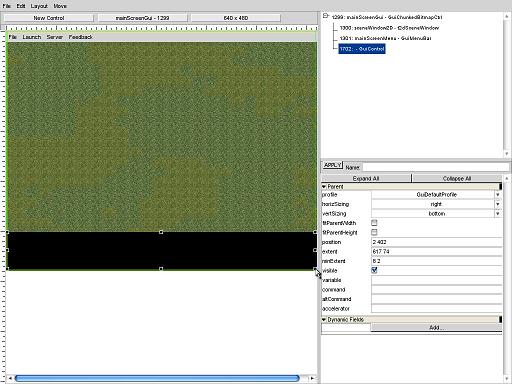Screen dimensions: 512x384
Task: Collapse the 1299 mainScreenGui tree node
Action: click(x=326, y=16)
